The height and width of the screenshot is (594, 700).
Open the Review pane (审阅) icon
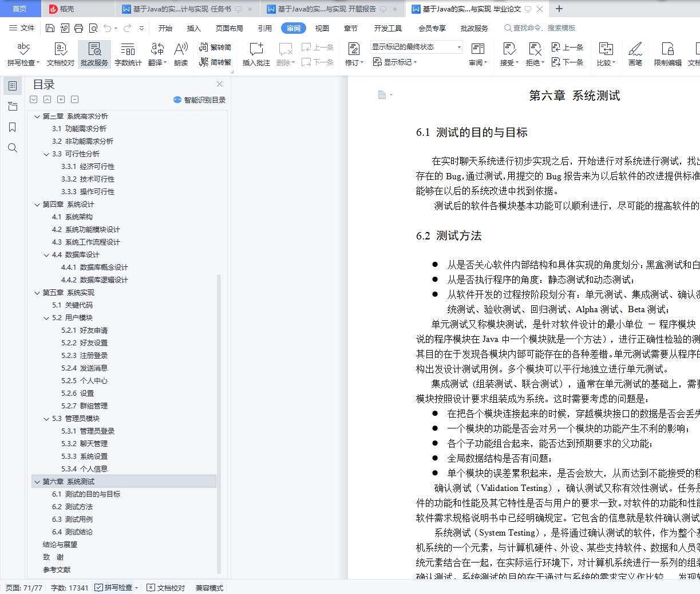tap(478, 54)
